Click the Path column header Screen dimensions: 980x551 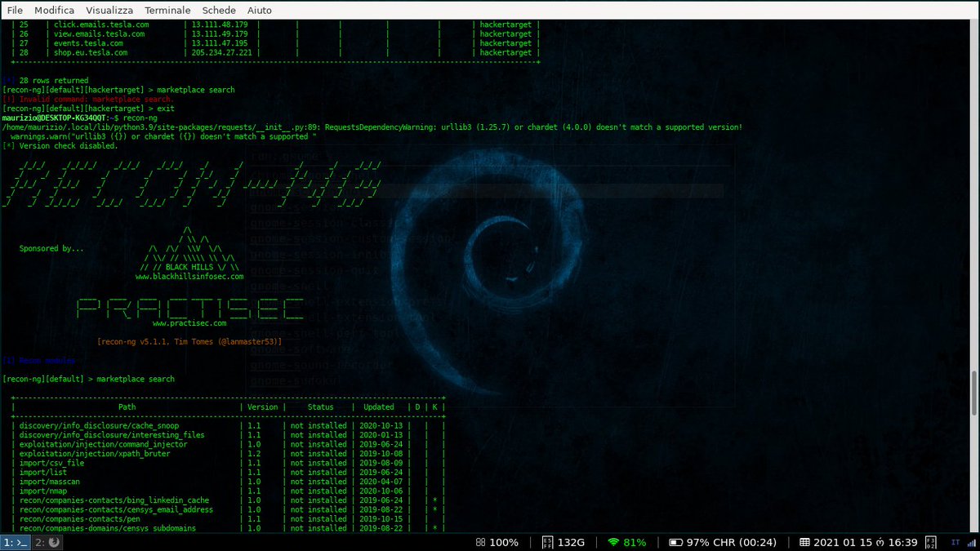point(127,407)
